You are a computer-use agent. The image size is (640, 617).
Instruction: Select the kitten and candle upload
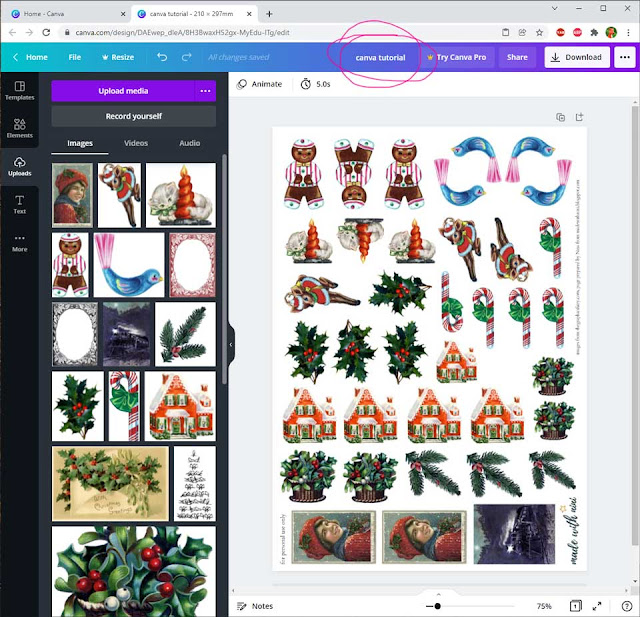(x=181, y=195)
